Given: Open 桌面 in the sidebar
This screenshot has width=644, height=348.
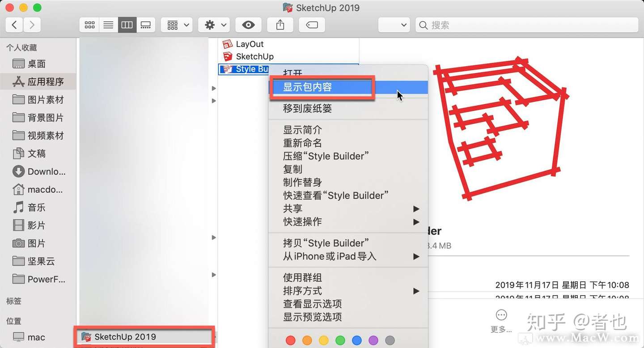Looking at the screenshot, I should pyautogui.click(x=38, y=64).
